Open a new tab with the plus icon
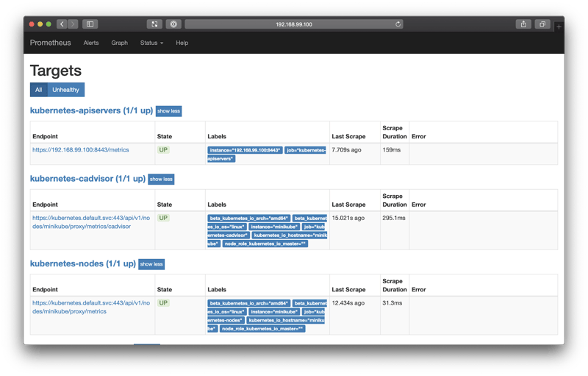This screenshot has width=588, height=376. (559, 26)
